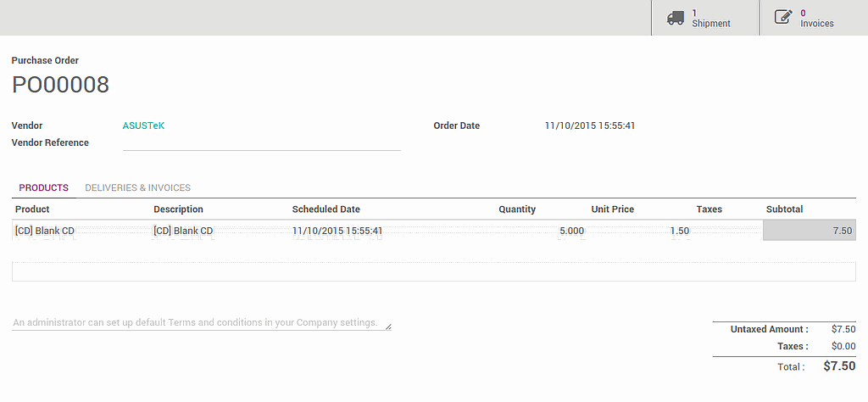Click the Scheduled Date cell in order line
This screenshot has height=402, width=868.
pos(337,231)
